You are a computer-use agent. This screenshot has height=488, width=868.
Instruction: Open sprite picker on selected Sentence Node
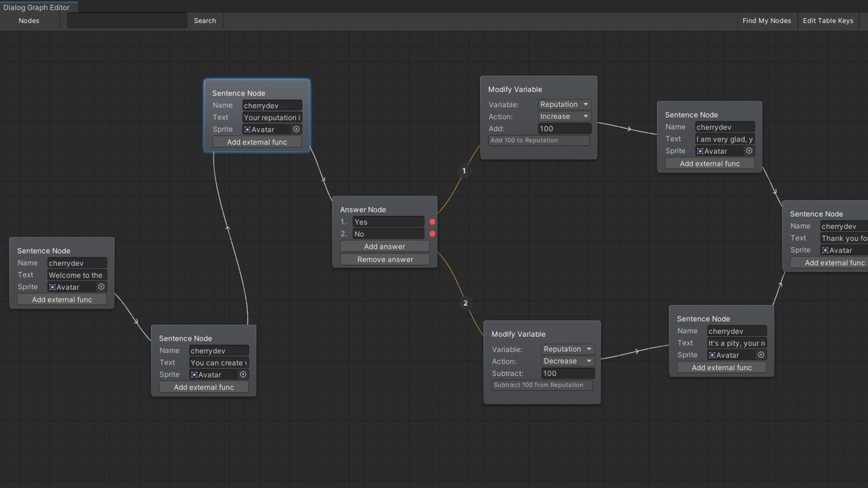tap(297, 129)
